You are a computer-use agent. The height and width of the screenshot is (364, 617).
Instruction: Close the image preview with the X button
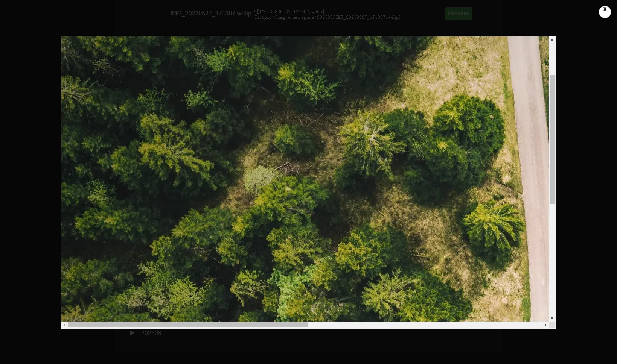coord(605,12)
